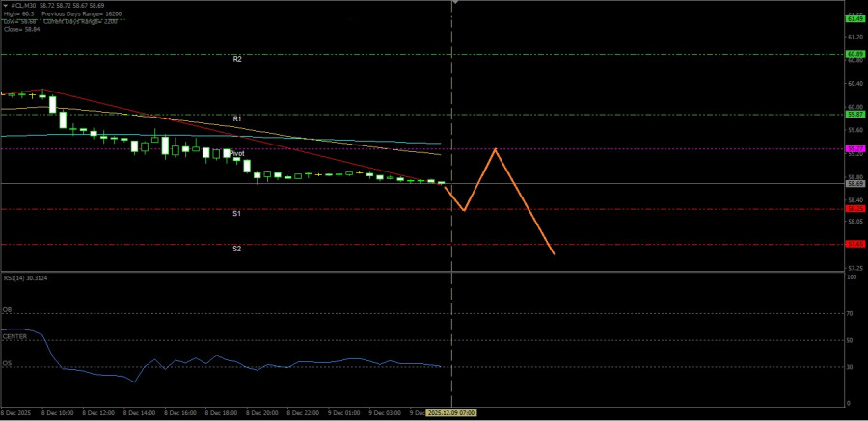Click the green 60.89 R2 price tag
868x421 pixels.
[x=854, y=54]
